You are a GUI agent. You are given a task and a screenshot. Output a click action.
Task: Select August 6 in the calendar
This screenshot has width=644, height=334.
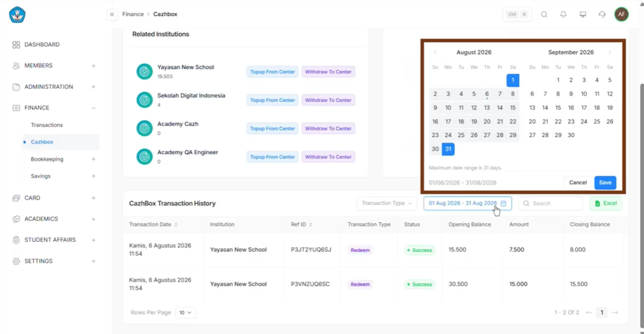487,94
